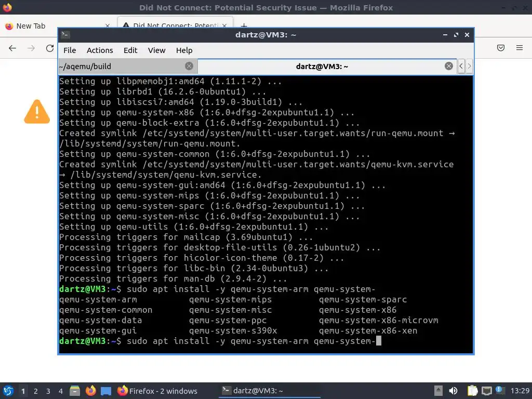Open the network status tray icon
Screen dimensions: 532x399
point(486,391)
